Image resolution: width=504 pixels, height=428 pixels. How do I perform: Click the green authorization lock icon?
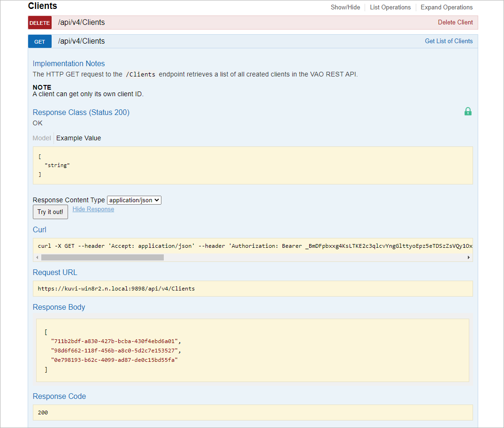click(468, 112)
